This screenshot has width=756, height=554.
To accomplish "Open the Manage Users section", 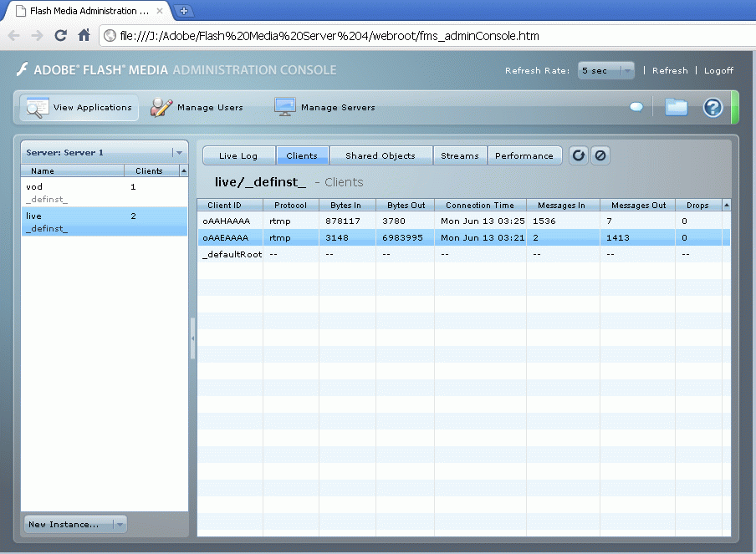I will click(197, 107).
